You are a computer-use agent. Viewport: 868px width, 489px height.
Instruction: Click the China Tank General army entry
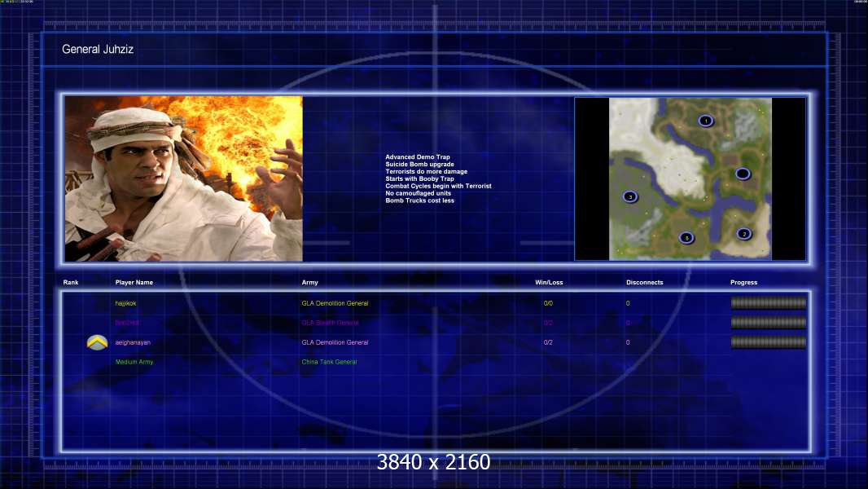[x=329, y=362]
